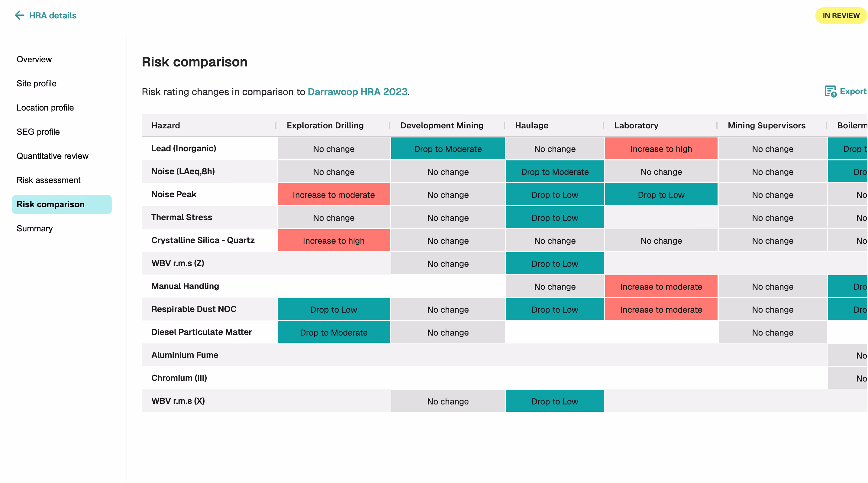
Task: Open the Risk assessment section
Action: click(x=48, y=180)
